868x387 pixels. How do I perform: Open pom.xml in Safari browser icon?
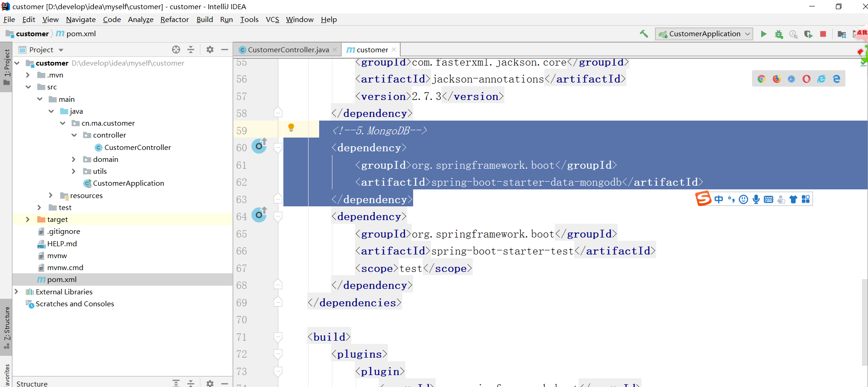[791, 79]
